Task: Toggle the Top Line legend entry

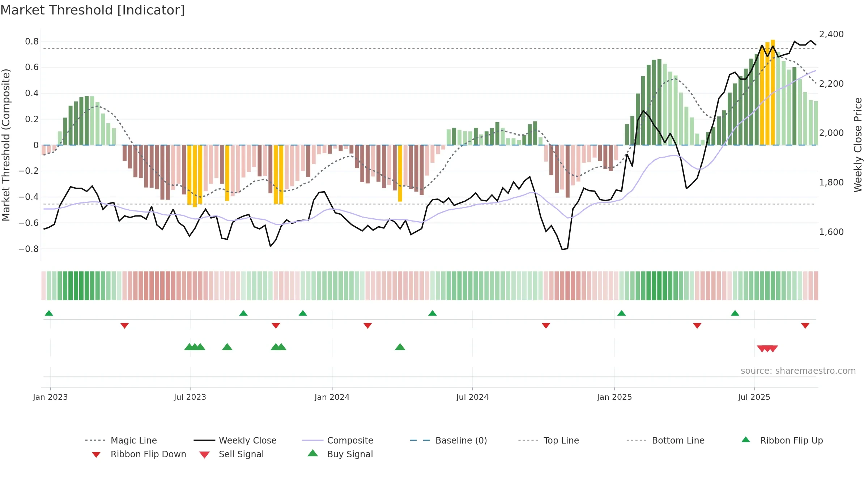Action: click(x=548, y=440)
